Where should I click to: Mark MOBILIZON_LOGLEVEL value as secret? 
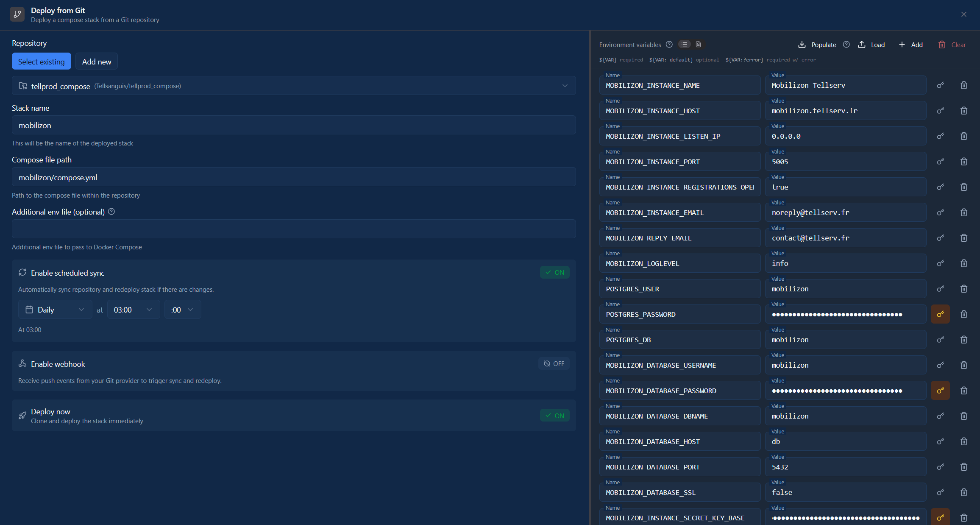pos(940,263)
